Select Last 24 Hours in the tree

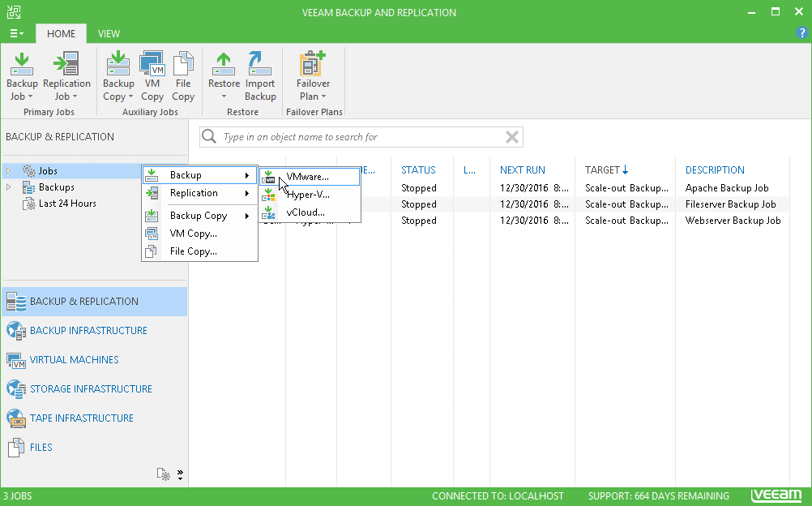point(67,204)
